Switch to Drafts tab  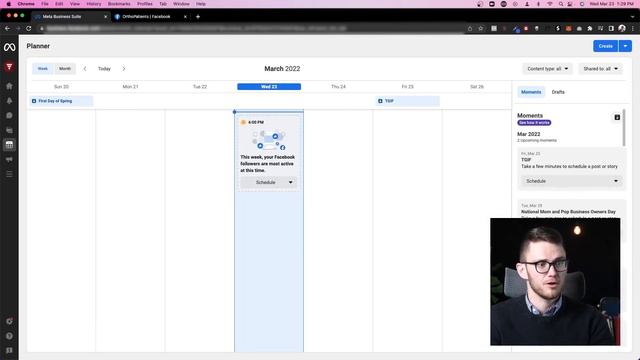click(x=558, y=92)
